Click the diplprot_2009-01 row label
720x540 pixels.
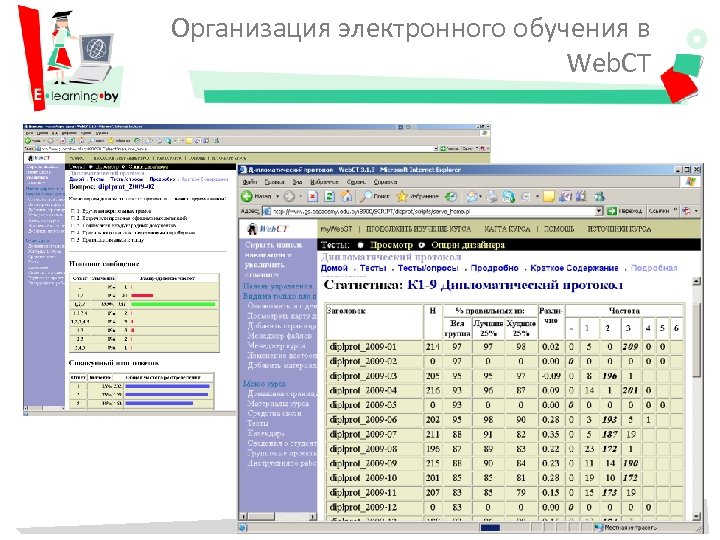362,347
